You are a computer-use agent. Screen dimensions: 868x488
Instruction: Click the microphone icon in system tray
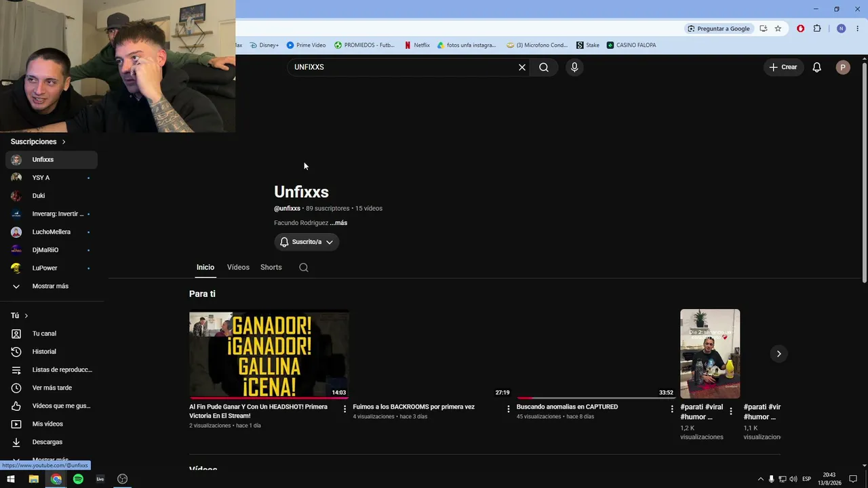pyautogui.click(x=771, y=479)
